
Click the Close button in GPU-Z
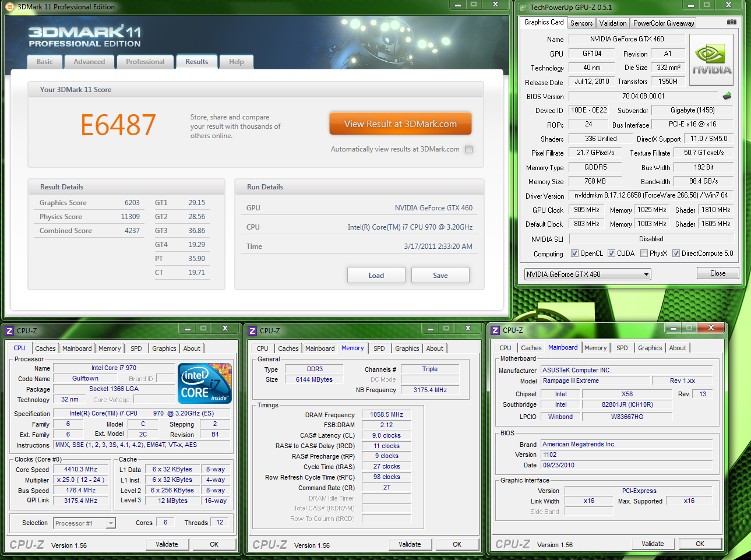click(x=718, y=273)
